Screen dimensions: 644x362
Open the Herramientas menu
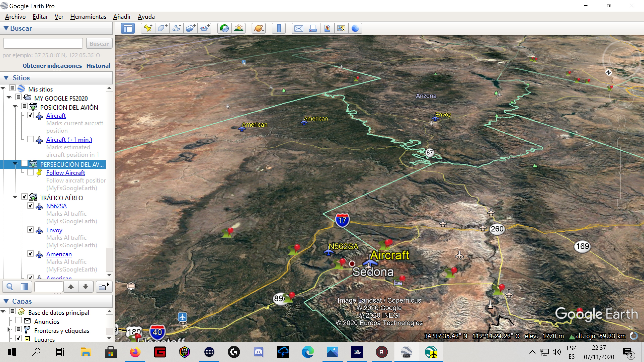[x=88, y=16]
